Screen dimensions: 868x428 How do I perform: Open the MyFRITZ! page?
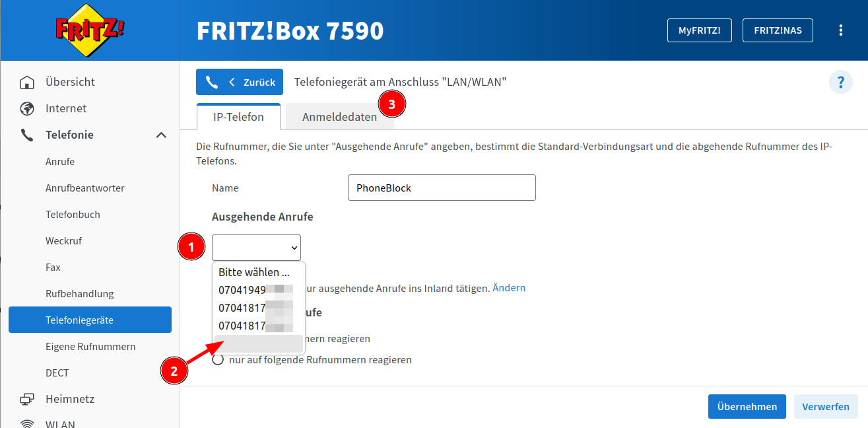[700, 30]
